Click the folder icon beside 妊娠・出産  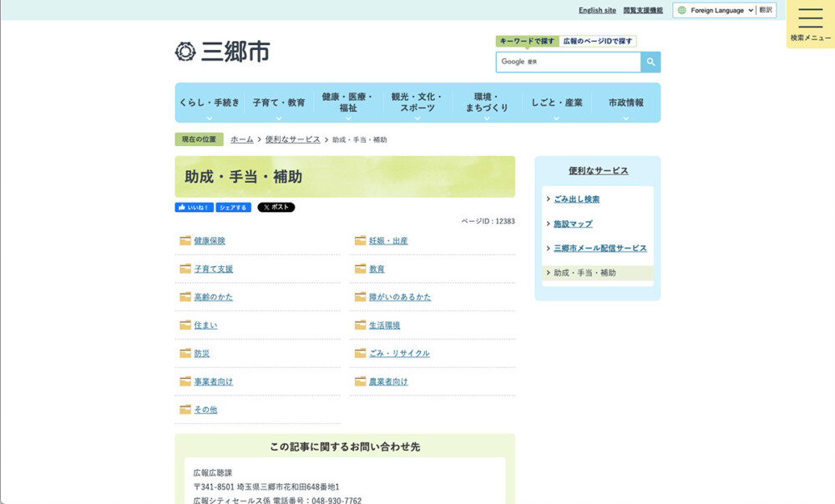click(360, 240)
